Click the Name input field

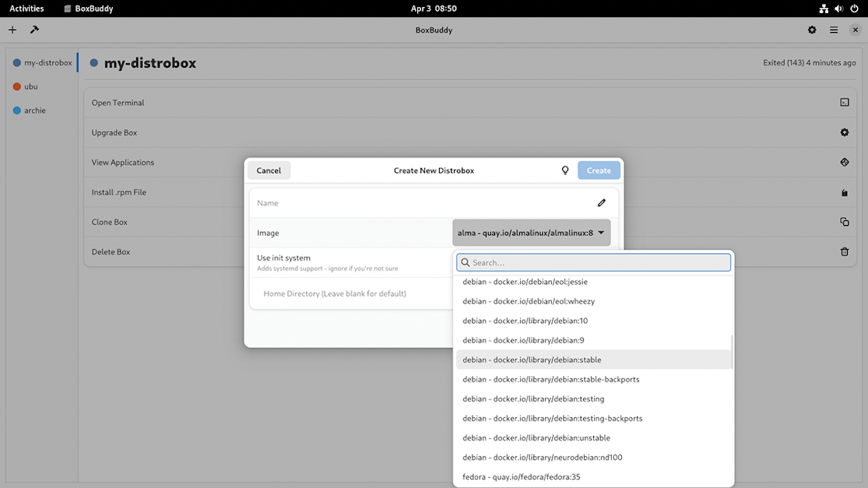tap(434, 203)
